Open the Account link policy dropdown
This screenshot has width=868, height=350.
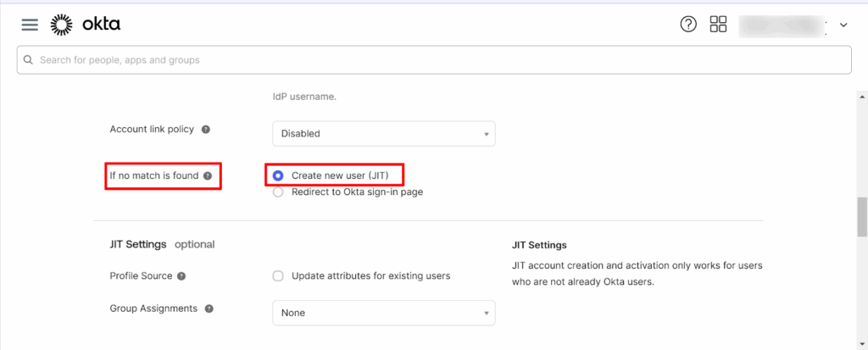[384, 133]
